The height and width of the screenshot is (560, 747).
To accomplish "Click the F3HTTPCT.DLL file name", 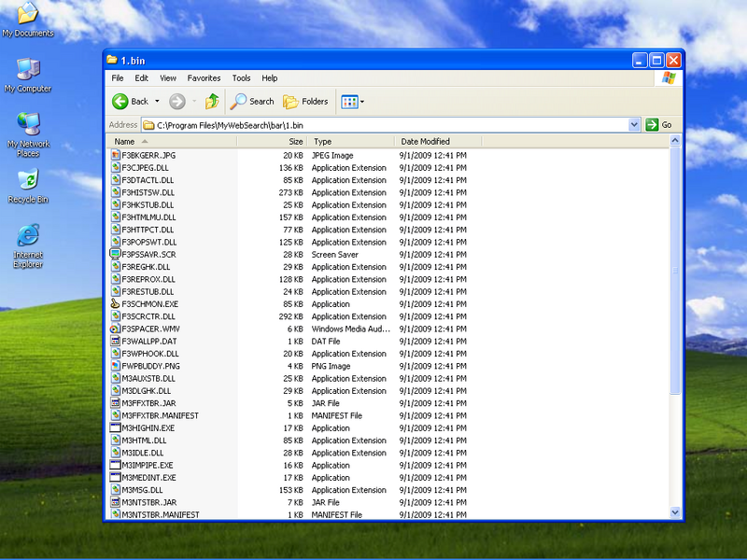I will point(148,230).
